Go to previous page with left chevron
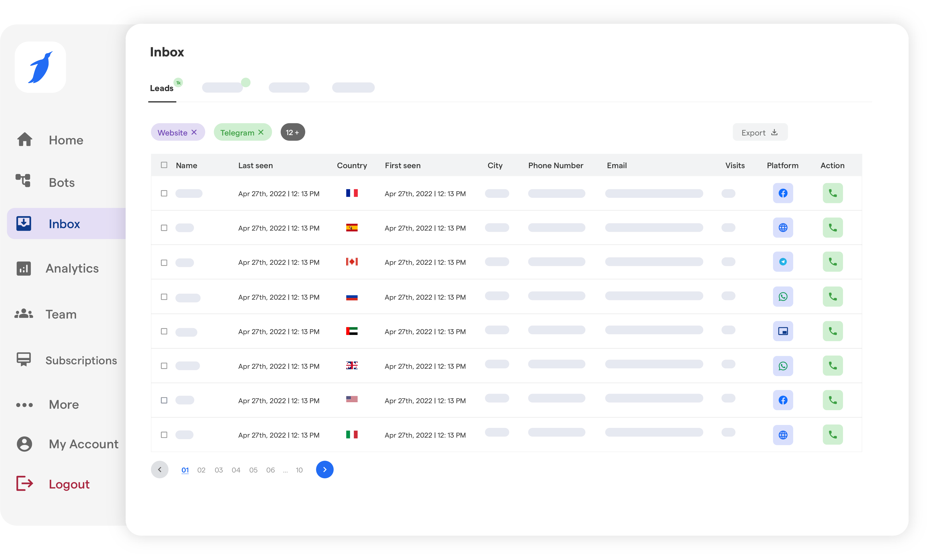The image size is (933, 560). (160, 470)
